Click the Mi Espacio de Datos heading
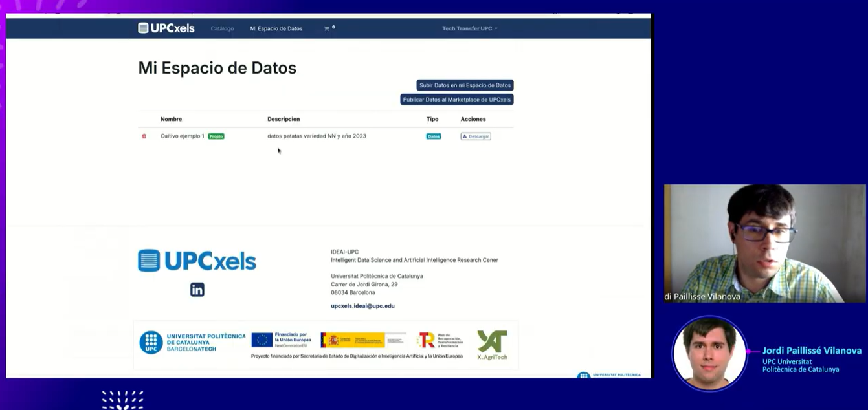This screenshot has width=868, height=410. [217, 68]
